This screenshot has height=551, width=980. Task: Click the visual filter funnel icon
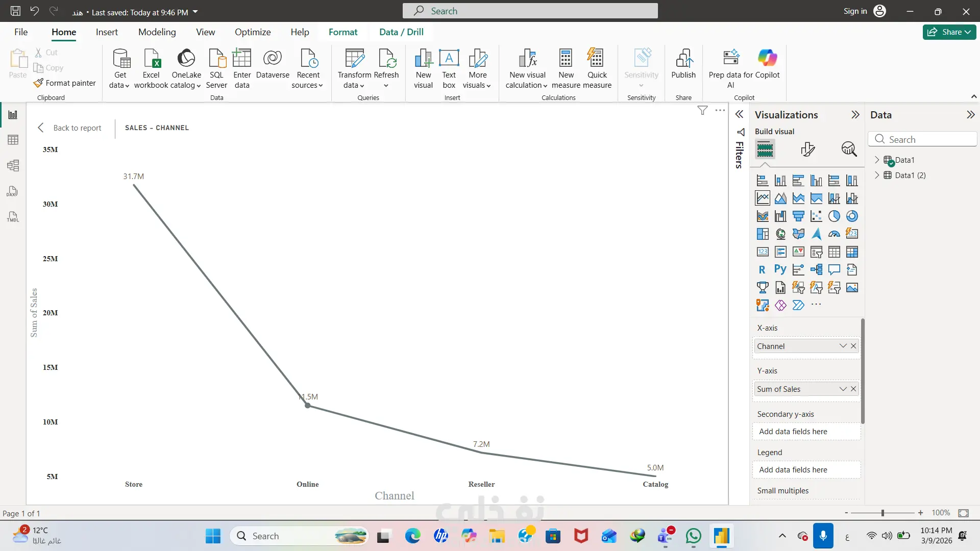702,110
